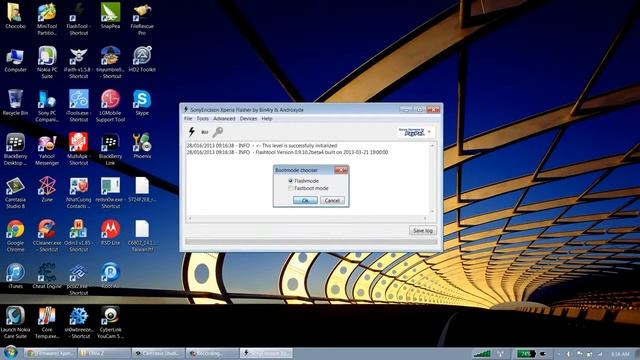The height and width of the screenshot is (360, 640).
Task: Confirm Bootmode chooser with Ok button
Action: (305, 200)
